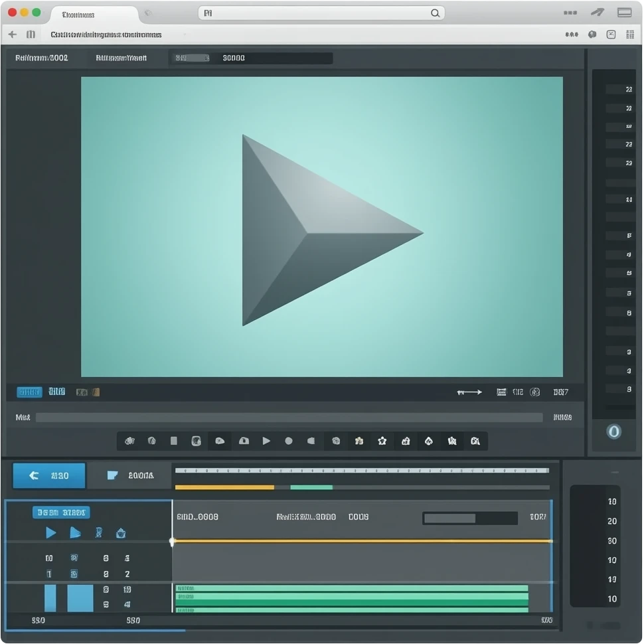This screenshot has height=644, width=644.
Task: Enable the second highlighted mode toggle below the preview
Action: click(56, 392)
